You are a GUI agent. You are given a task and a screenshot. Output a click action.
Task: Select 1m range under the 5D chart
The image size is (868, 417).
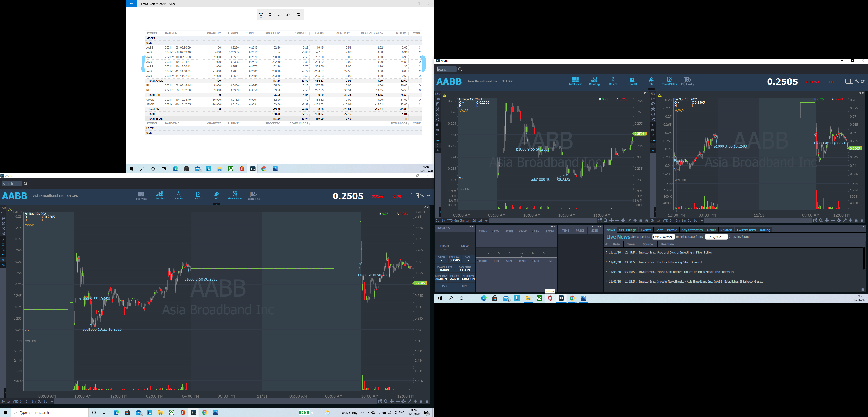683,221
